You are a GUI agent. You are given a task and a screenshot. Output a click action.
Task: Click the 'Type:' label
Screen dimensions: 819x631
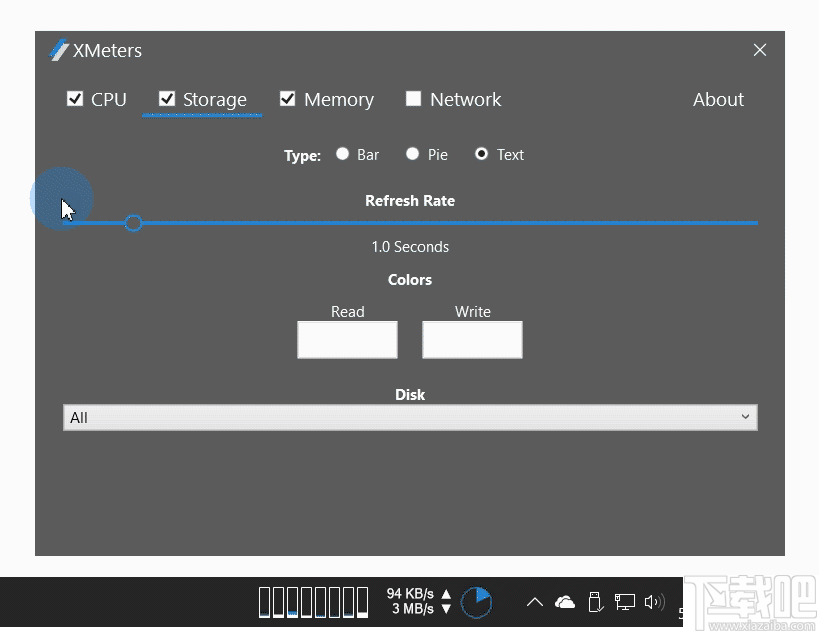tap(302, 155)
